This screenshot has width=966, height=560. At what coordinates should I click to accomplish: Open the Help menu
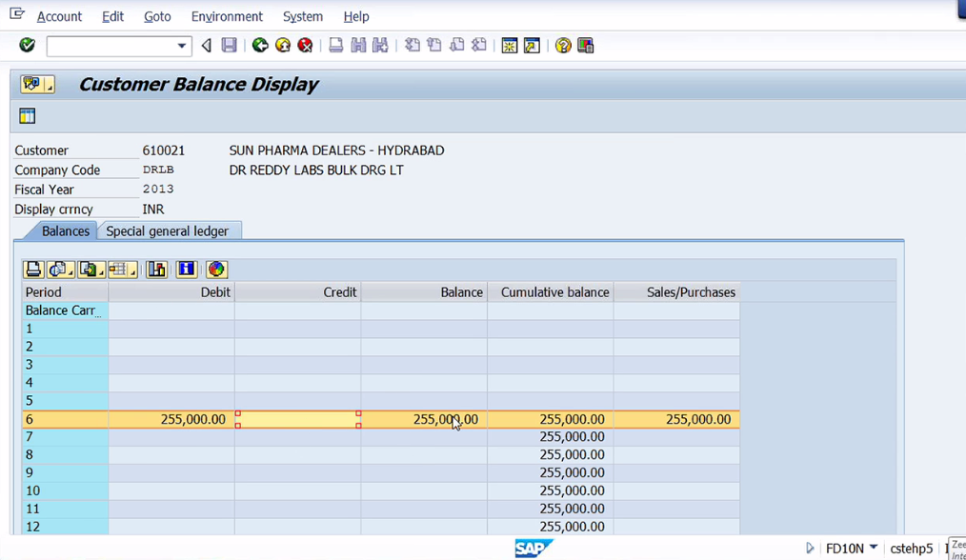tap(356, 16)
